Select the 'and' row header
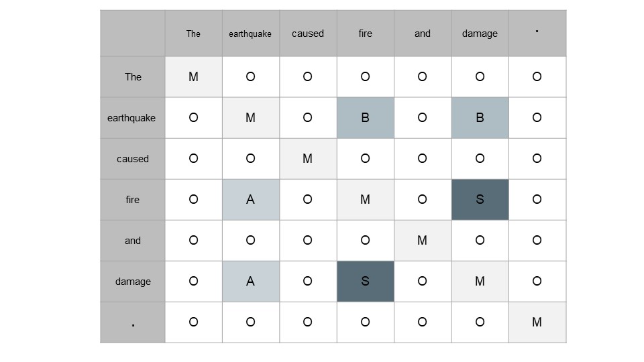The width and height of the screenshot is (644, 362). (133, 240)
